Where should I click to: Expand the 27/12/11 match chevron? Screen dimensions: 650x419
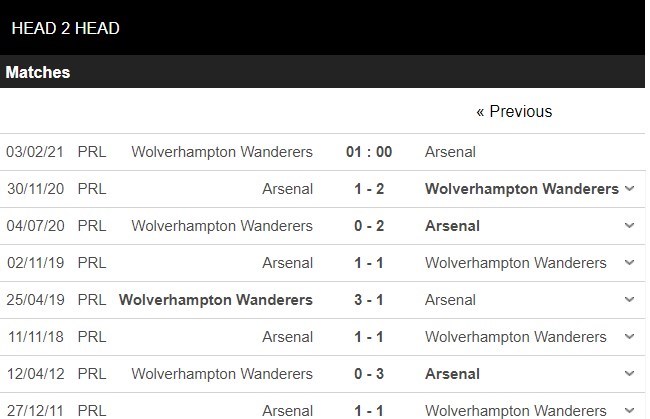629,409
